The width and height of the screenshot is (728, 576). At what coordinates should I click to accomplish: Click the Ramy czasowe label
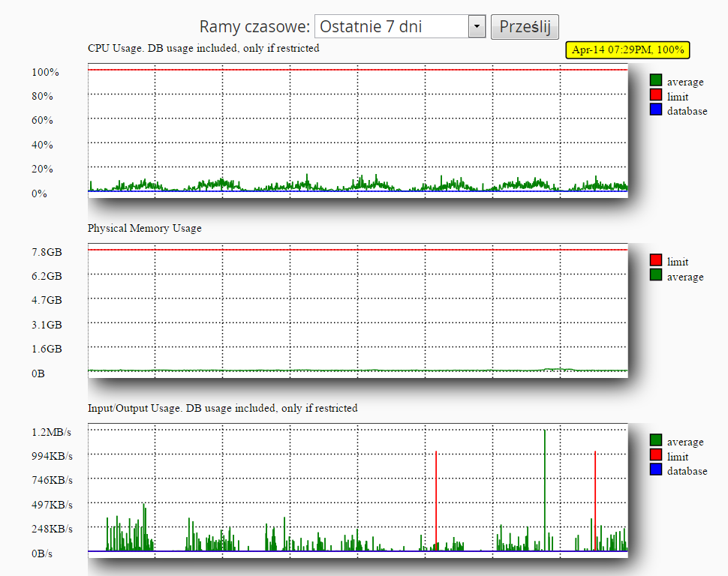click(x=254, y=27)
